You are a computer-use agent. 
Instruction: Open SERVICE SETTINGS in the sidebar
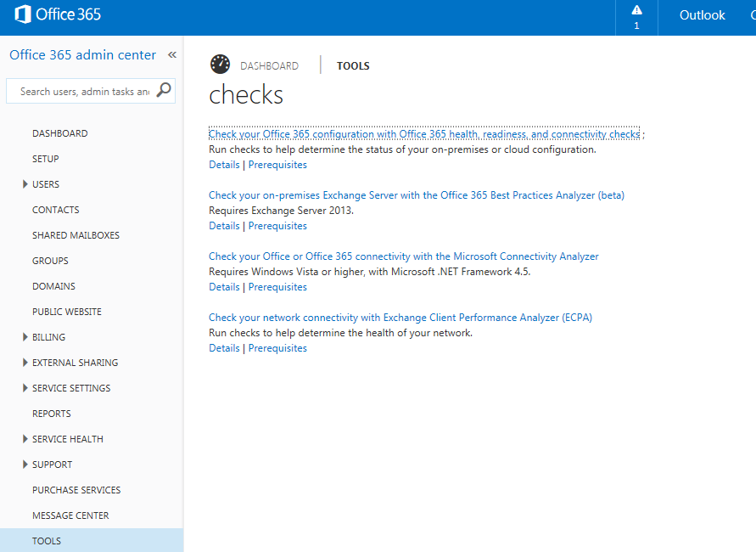71,388
